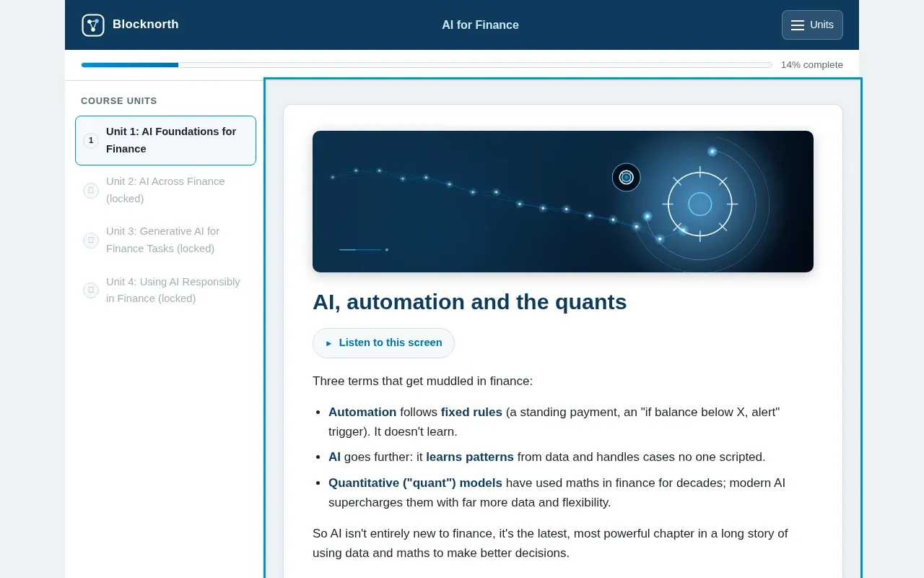Screen dimensions: 924x578
Task: Select Unit 2: AI Across Finance (locked)
Action: pyautogui.click(x=165, y=190)
